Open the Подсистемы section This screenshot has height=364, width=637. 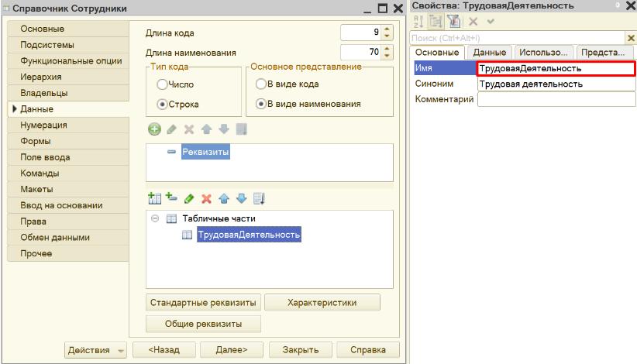pos(68,45)
